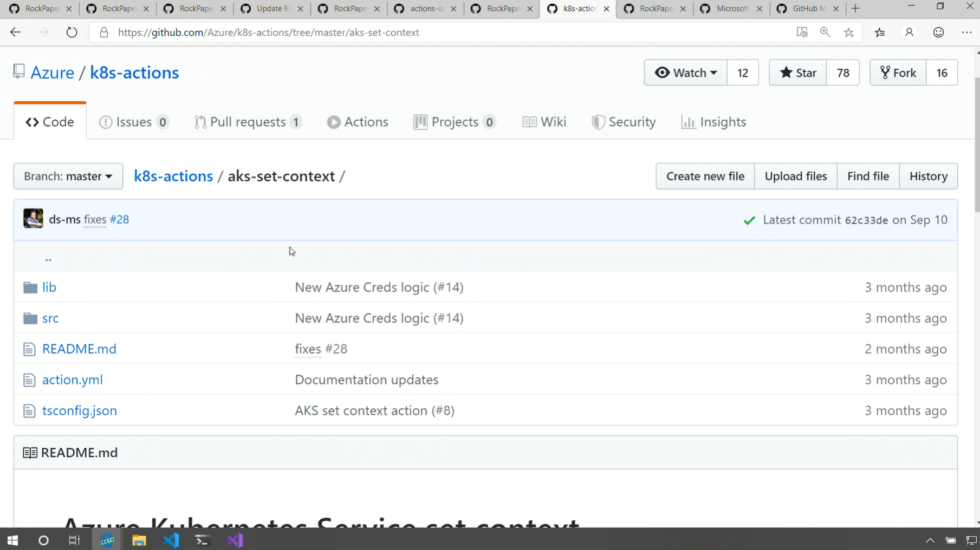Click Create new file button

(x=705, y=176)
